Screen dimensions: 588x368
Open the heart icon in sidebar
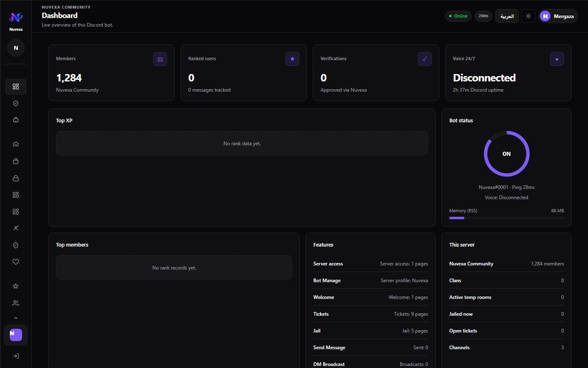[x=16, y=262]
